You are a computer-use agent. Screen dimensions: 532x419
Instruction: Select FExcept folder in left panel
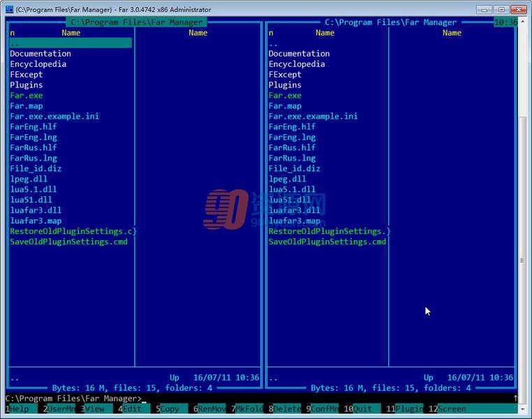[x=26, y=75]
